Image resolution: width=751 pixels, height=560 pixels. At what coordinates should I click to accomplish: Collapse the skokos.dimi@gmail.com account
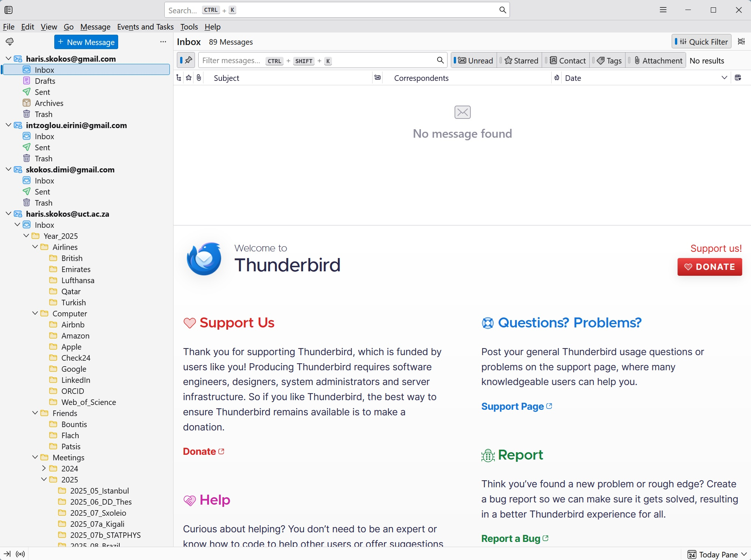[8, 169]
